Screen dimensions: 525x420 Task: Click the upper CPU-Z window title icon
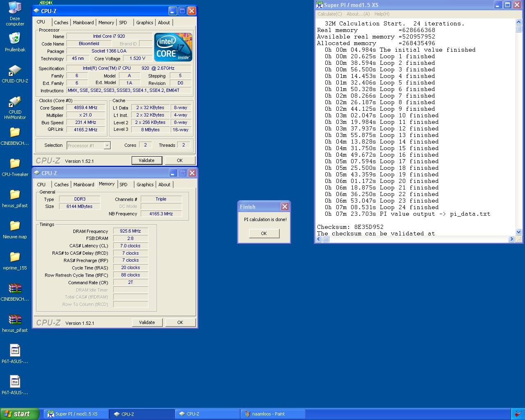[x=37, y=11]
